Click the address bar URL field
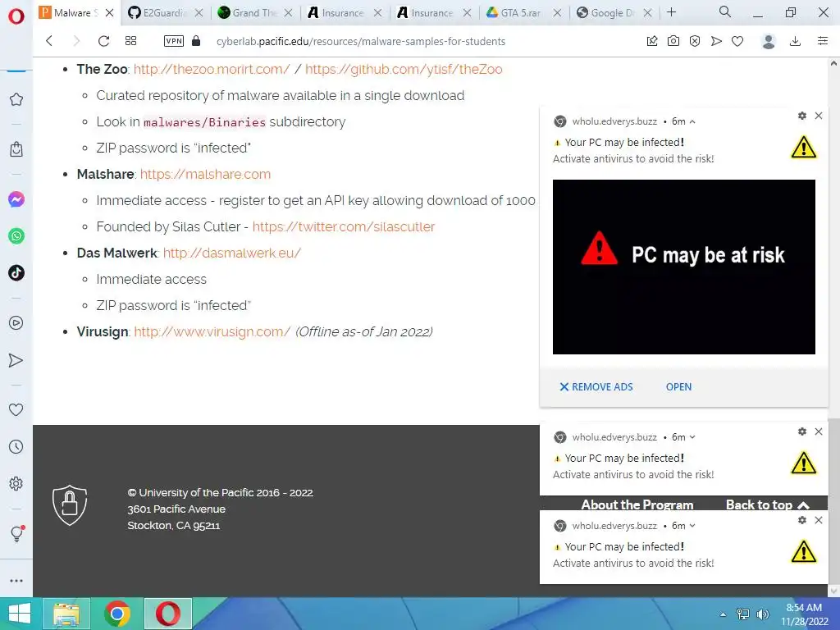This screenshot has width=840, height=630. [361, 41]
